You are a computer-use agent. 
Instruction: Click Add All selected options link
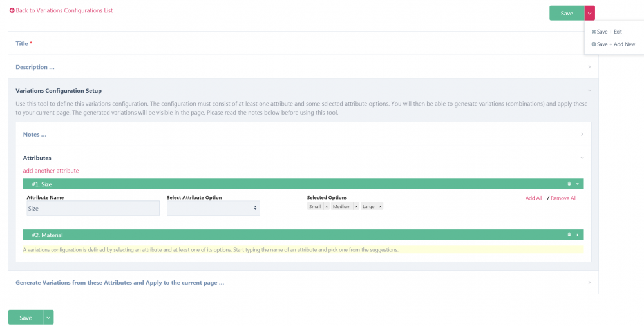(533, 198)
